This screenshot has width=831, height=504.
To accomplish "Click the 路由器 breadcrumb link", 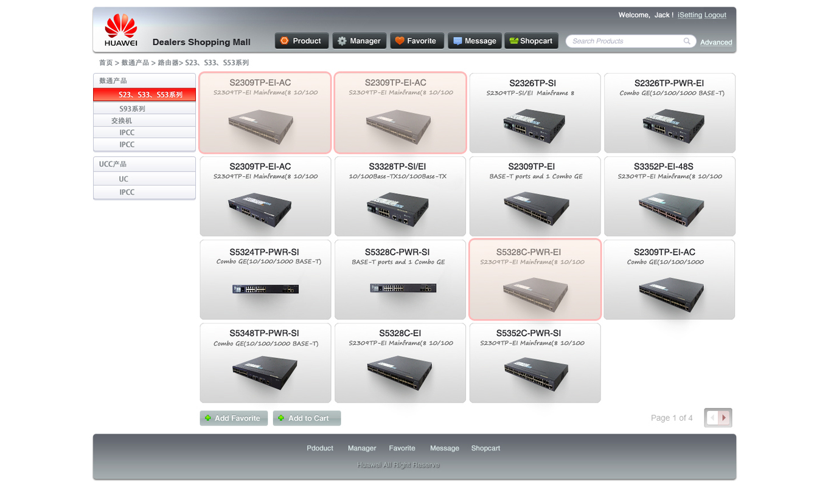I will (169, 63).
